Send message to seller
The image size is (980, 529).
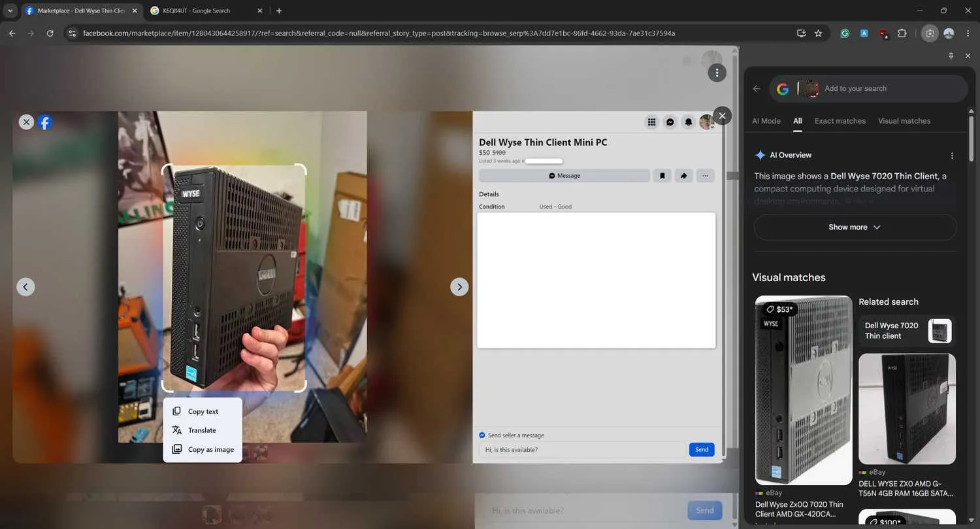tap(702, 449)
